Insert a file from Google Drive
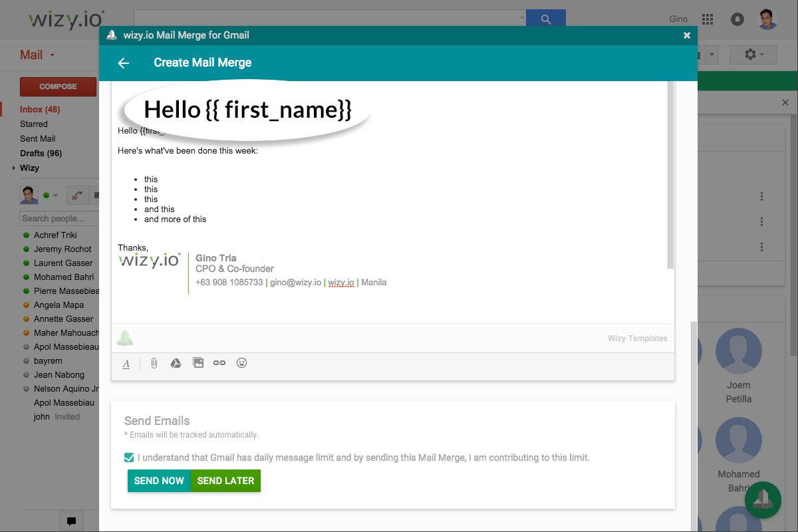 (x=176, y=363)
